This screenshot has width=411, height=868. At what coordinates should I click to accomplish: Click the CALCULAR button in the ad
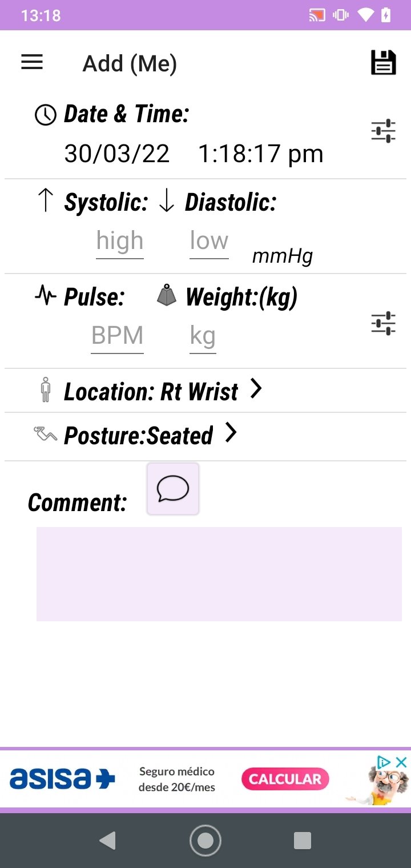(285, 779)
